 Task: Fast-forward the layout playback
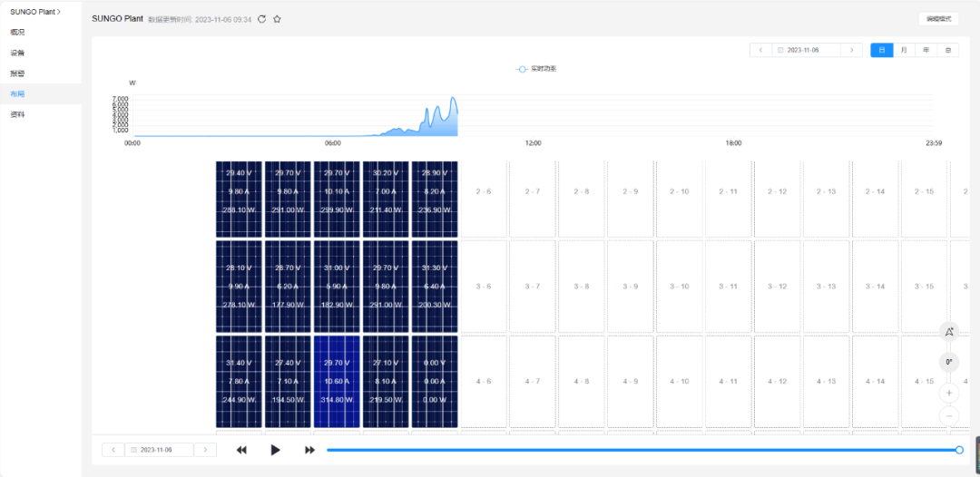click(309, 450)
